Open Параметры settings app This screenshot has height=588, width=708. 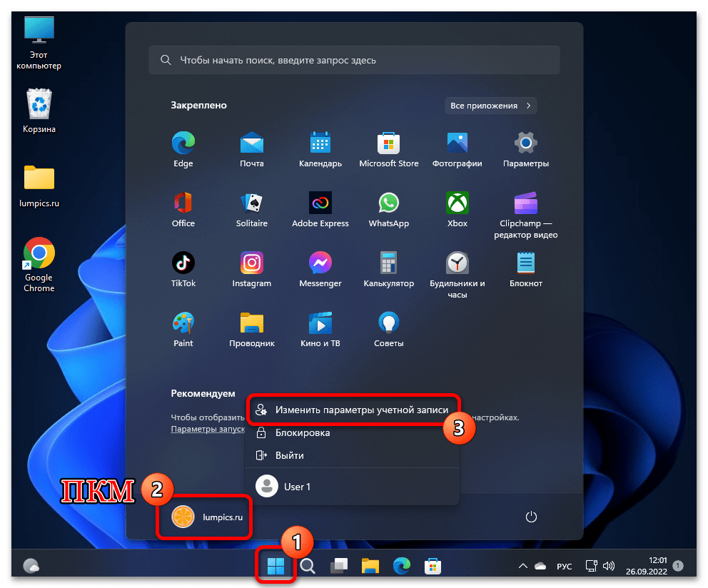coord(525,149)
